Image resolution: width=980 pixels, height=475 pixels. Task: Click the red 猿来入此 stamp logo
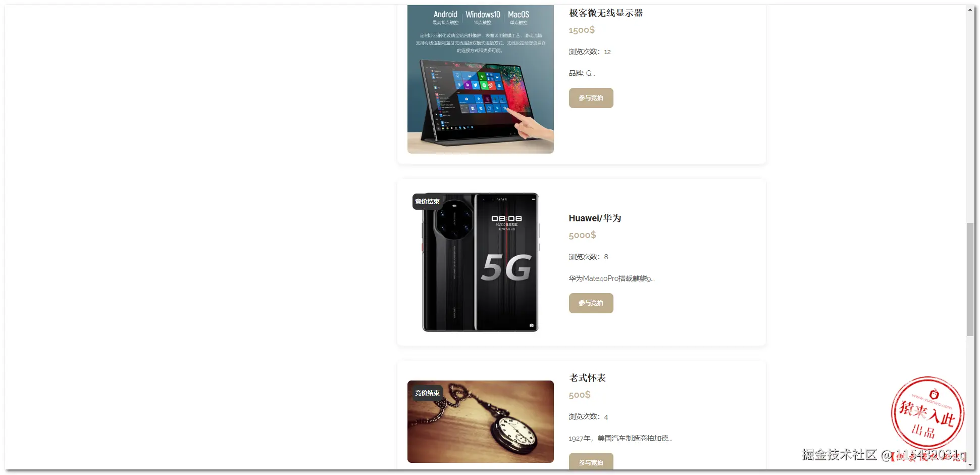(928, 413)
